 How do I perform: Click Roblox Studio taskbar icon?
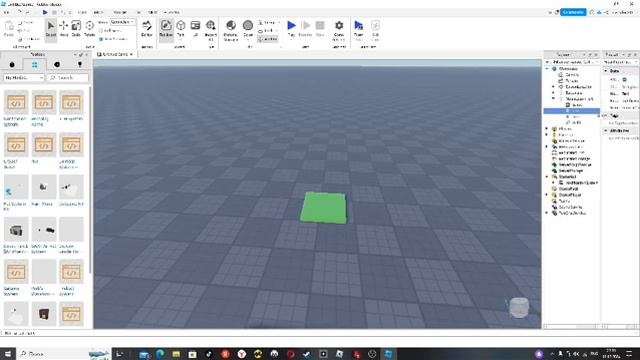pyautogui.click(x=389, y=354)
